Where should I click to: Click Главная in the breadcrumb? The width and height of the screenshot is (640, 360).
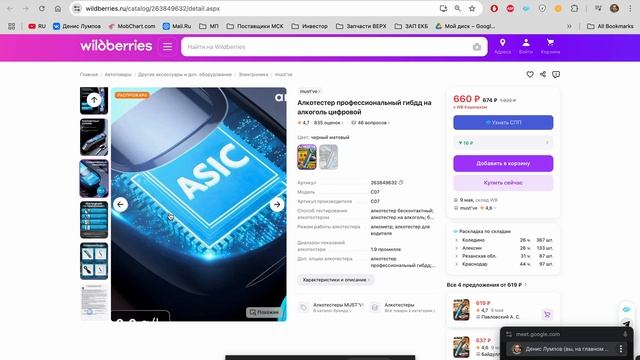[89, 75]
